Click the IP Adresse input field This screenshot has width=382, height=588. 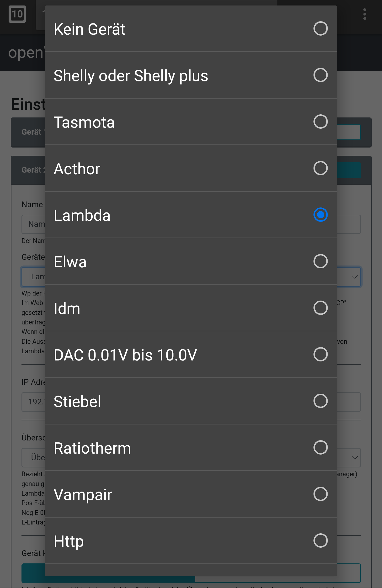click(x=348, y=402)
